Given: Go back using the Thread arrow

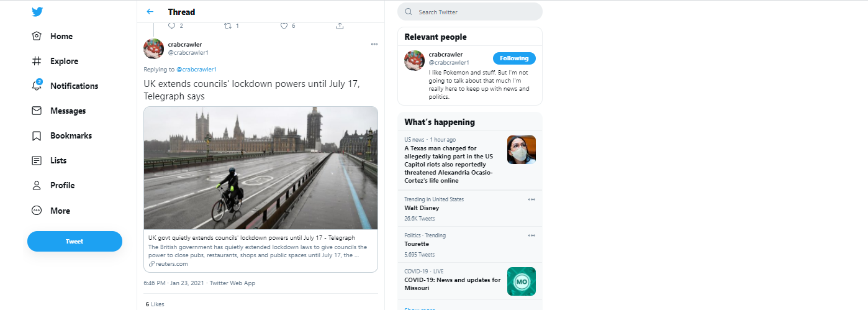Looking at the screenshot, I should pyautogui.click(x=150, y=12).
